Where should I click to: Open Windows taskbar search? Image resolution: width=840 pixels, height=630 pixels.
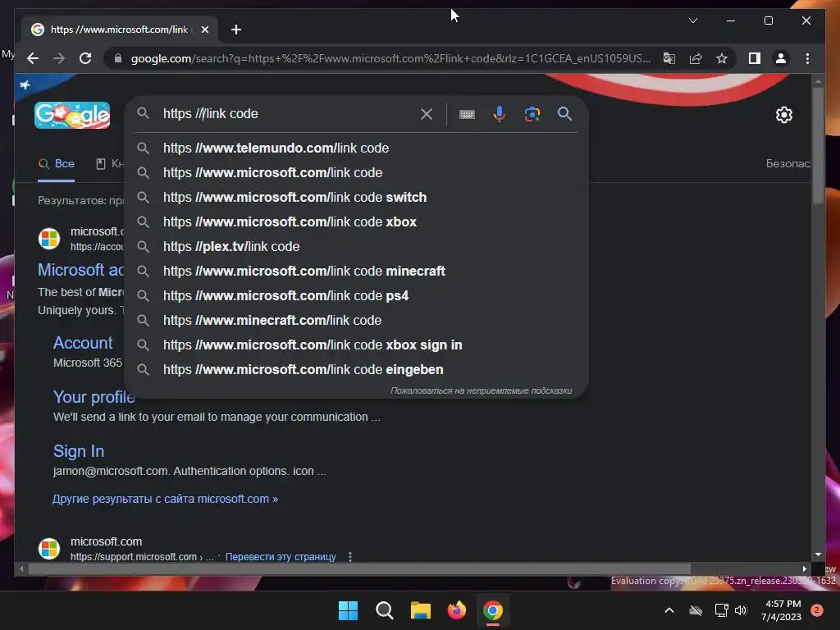[x=385, y=610]
